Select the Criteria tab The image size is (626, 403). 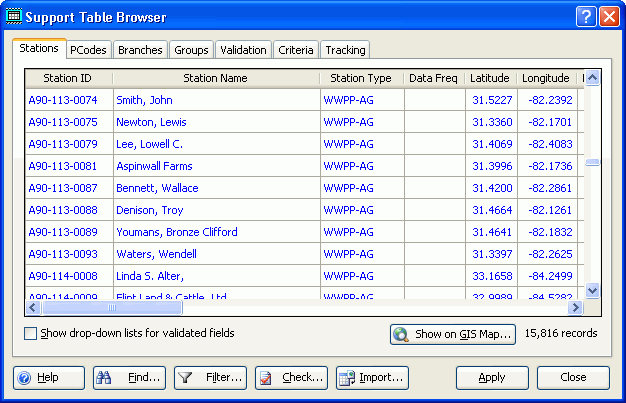click(x=295, y=50)
